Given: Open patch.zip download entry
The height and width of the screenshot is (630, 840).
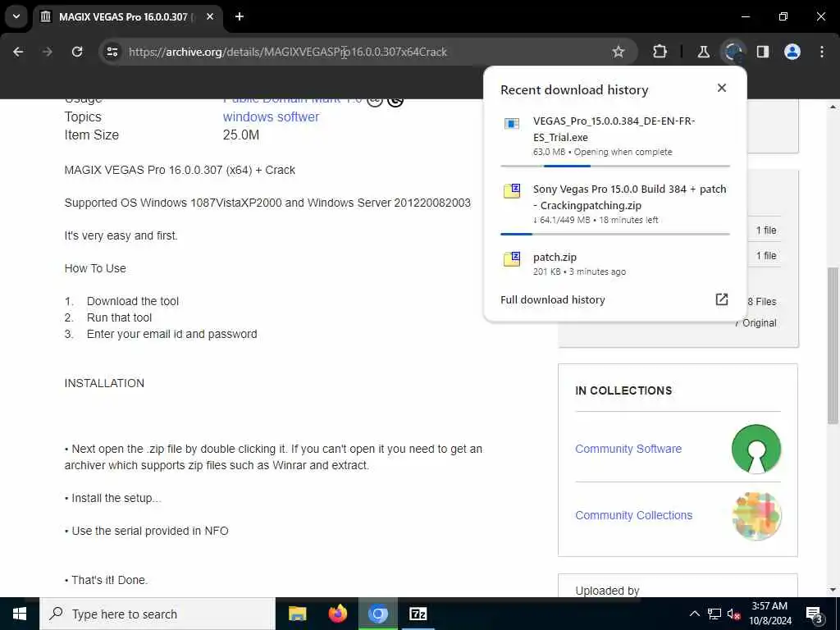Looking at the screenshot, I should tap(615, 263).
